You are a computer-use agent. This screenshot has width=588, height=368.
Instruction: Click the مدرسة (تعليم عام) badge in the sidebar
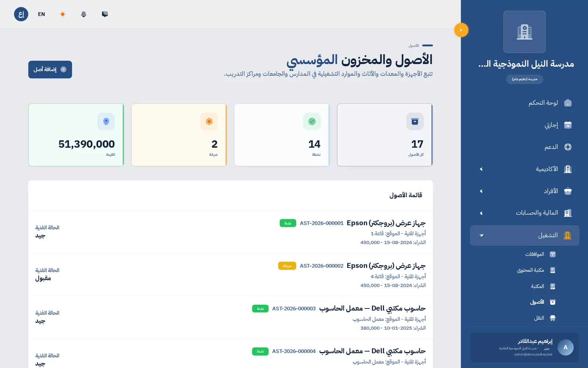coord(524,79)
